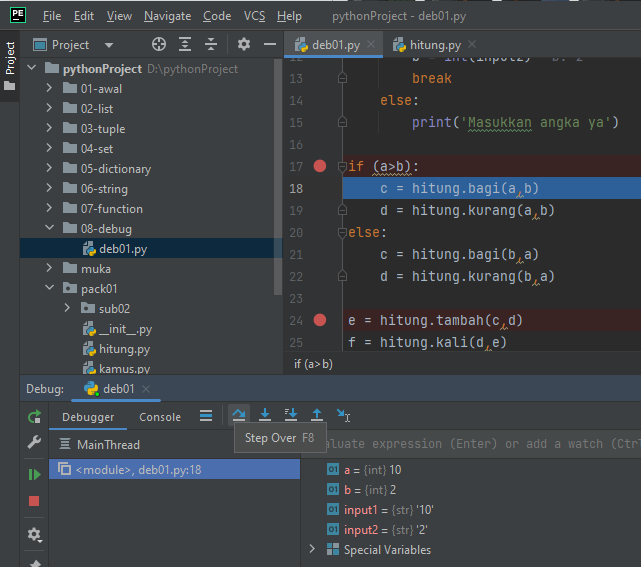Open the Edit menu

84,16
